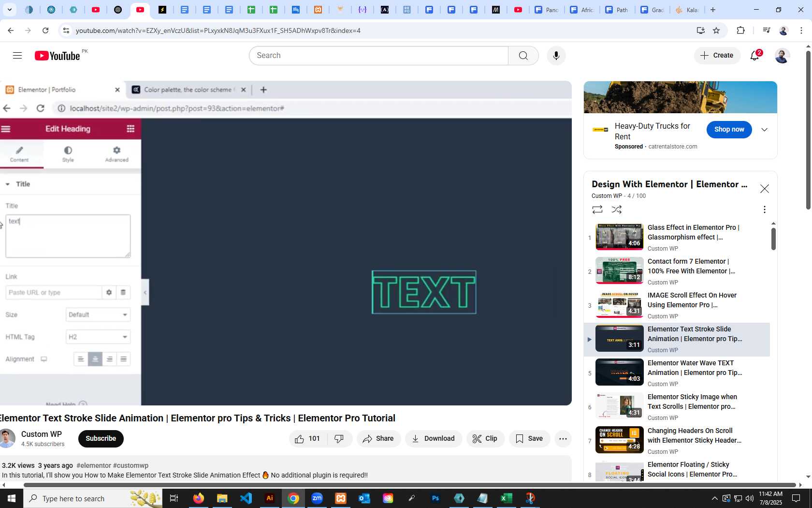Image resolution: width=812 pixels, height=508 pixels.
Task: Go back in browser history
Action: pyautogui.click(x=11, y=30)
